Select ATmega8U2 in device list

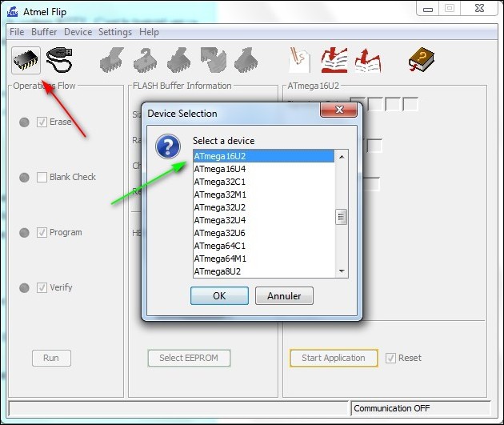pos(263,271)
